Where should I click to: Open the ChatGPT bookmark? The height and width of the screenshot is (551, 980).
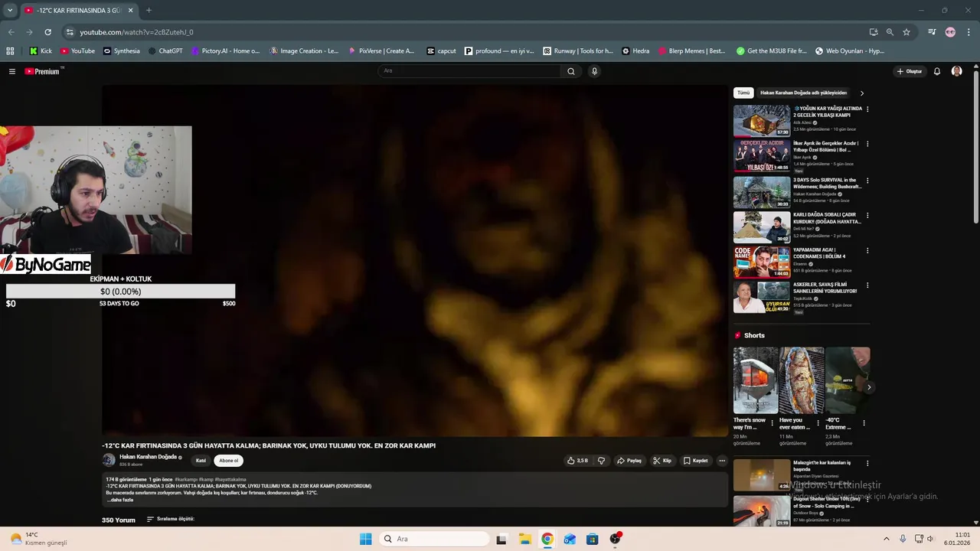click(x=165, y=51)
